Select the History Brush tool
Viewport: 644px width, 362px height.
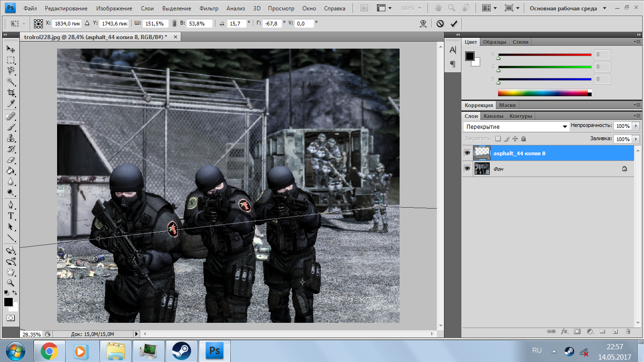[10, 149]
